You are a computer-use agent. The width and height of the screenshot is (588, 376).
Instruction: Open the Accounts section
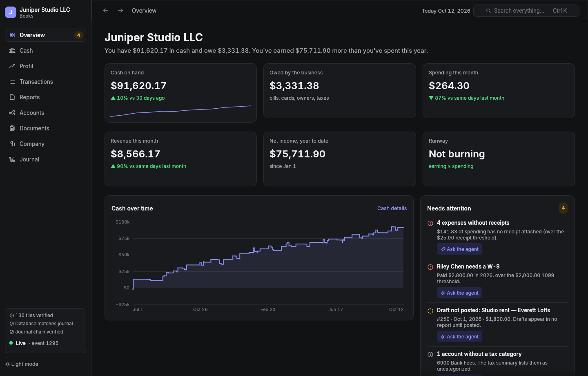pos(45,113)
